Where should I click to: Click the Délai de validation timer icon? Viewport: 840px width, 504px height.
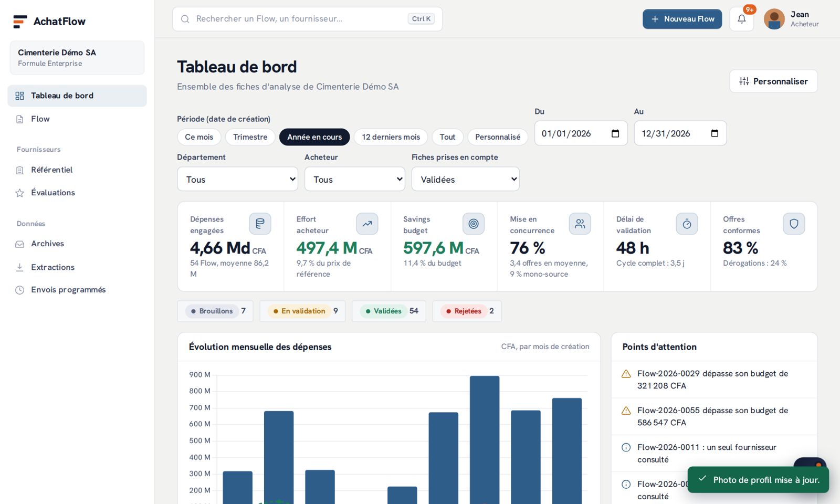687,224
